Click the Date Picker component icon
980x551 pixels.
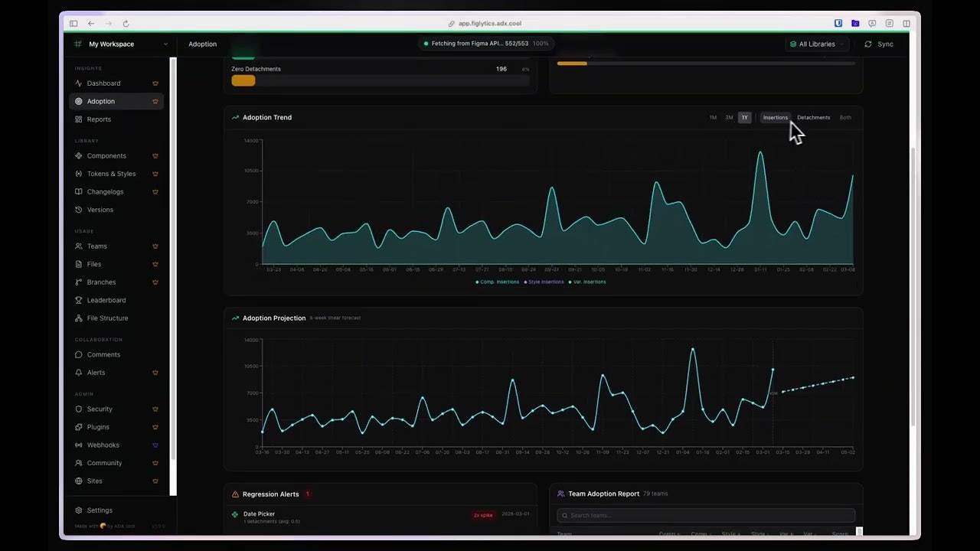coord(235,514)
